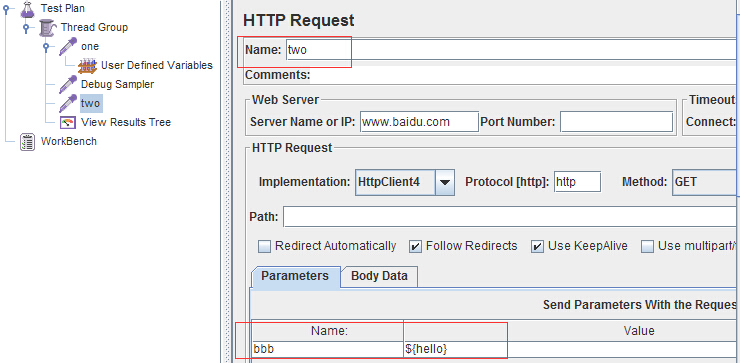This screenshot has height=363, width=740.
Task: Click the 'Name:' parameters column header
Action: [328, 331]
